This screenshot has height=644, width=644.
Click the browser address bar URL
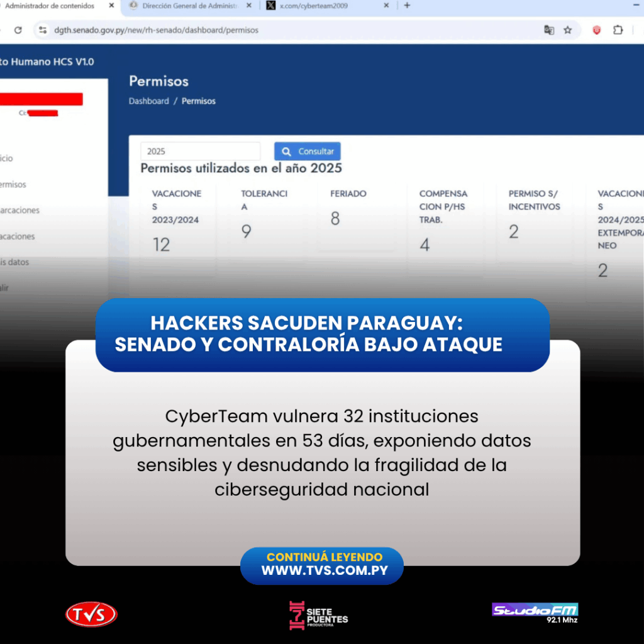tap(157, 30)
